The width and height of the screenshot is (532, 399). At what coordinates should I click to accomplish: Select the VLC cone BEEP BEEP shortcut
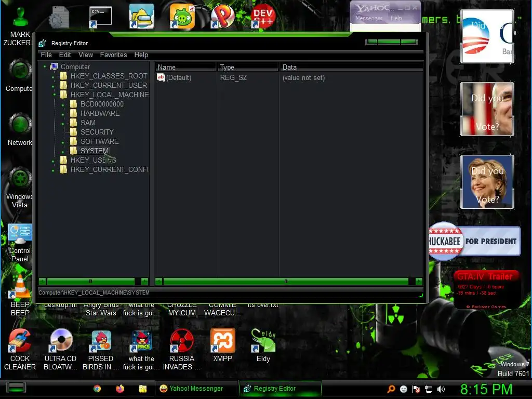tap(20, 286)
